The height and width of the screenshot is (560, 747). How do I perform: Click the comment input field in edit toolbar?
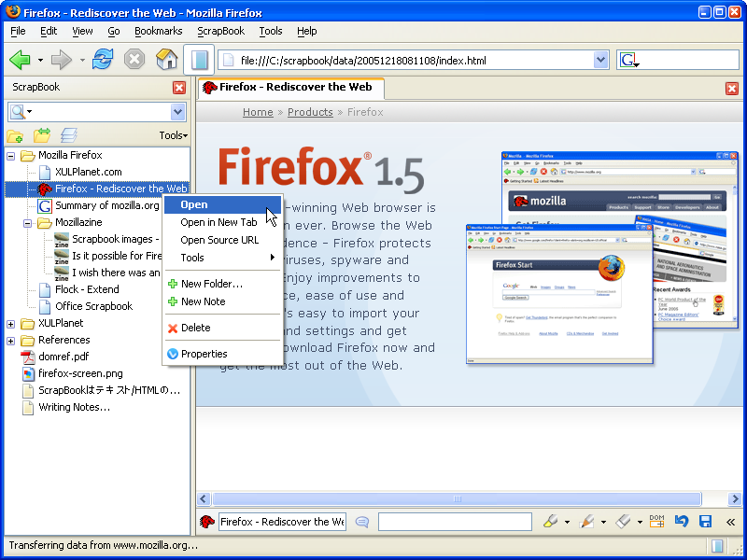click(x=455, y=522)
